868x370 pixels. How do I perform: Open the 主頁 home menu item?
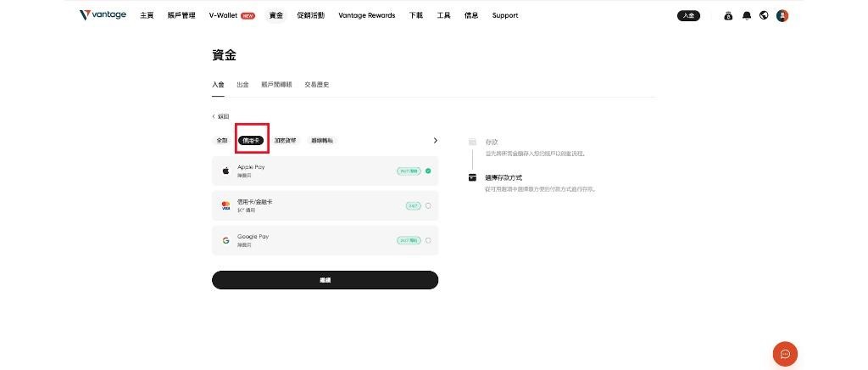point(147,15)
